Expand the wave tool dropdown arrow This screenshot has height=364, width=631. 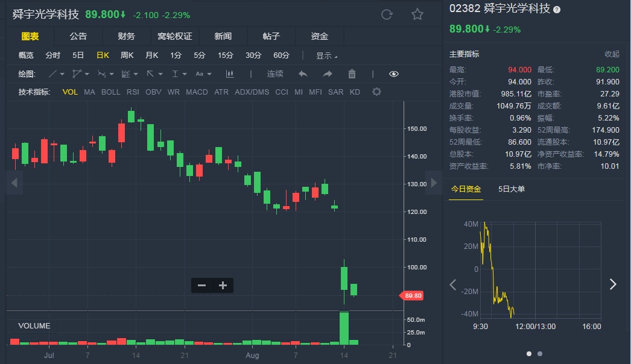click(112, 74)
